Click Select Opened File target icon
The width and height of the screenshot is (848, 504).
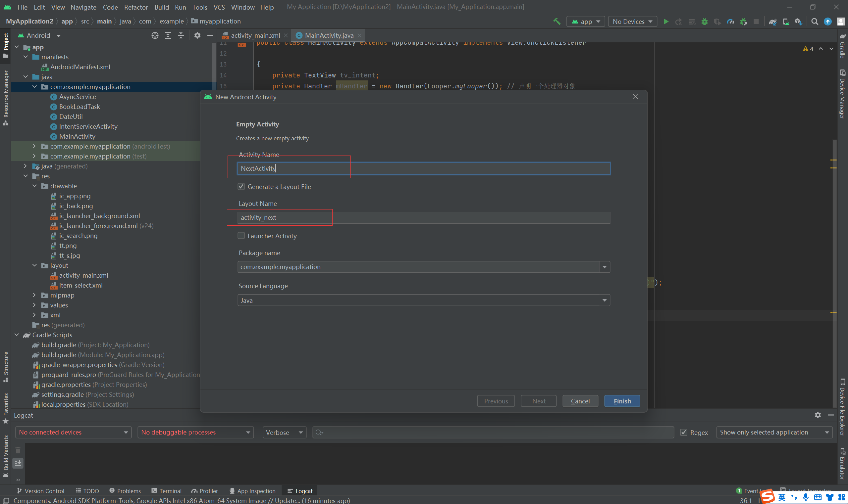155,36
